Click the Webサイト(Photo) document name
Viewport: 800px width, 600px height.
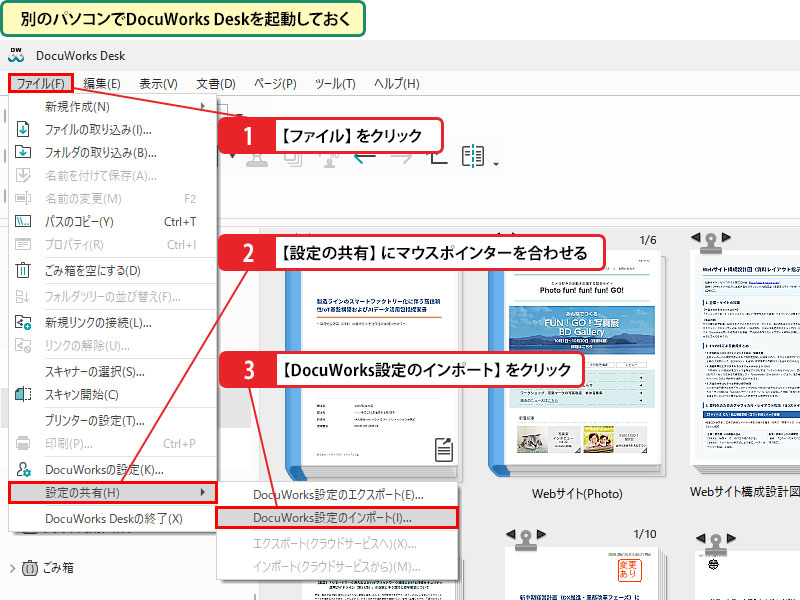coord(577,493)
